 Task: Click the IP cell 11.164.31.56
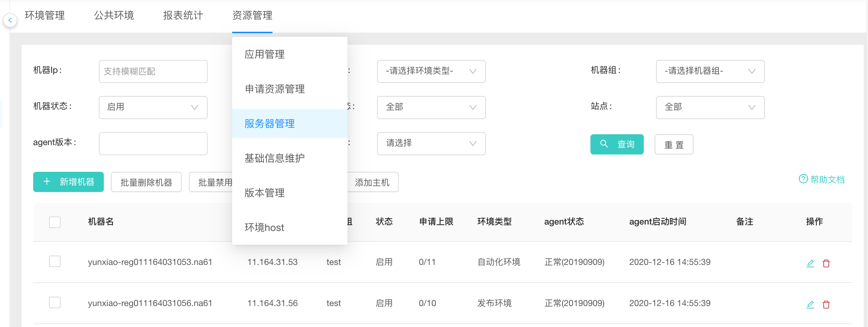(x=273, y=303)
